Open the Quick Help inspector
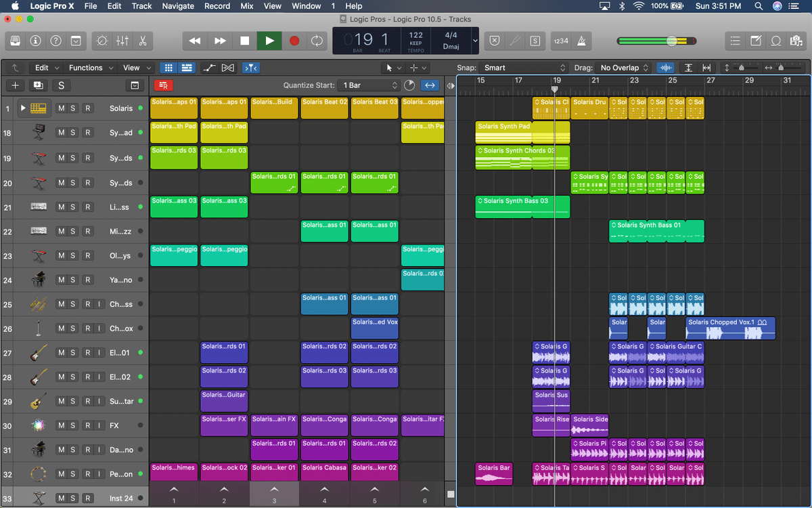Screen dimensions: 812x508 55,41
